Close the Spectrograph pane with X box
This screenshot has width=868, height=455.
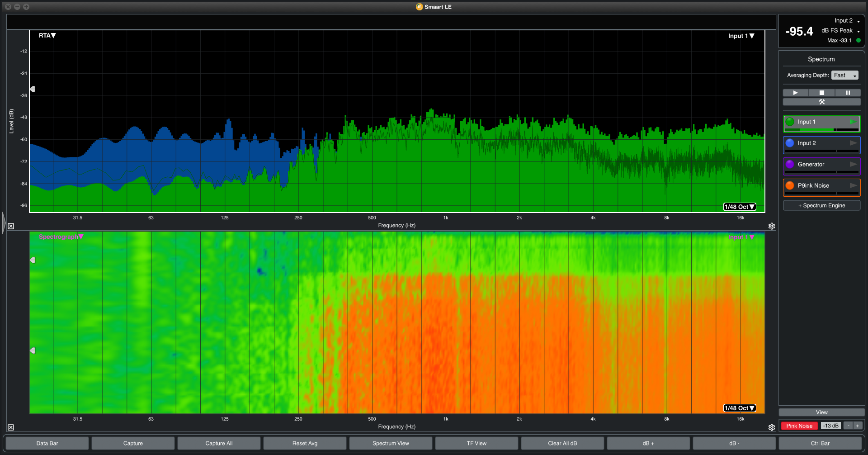click(11, 427)
